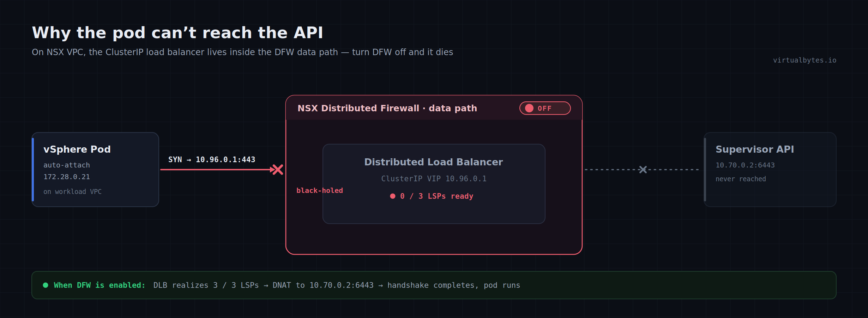The height and width of the screenshot is (318, 868).
Task: Select the vSphere Pod title
Action: pos(77,149)
